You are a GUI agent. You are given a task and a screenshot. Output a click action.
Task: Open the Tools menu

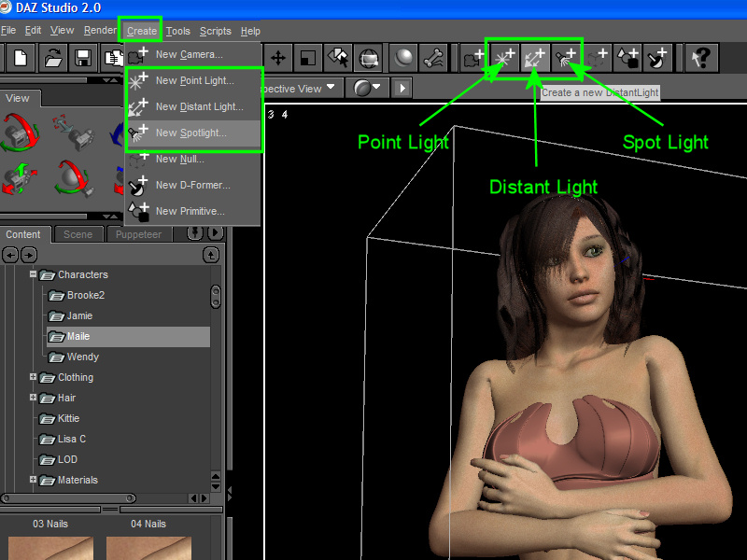[x=178, y=31]
